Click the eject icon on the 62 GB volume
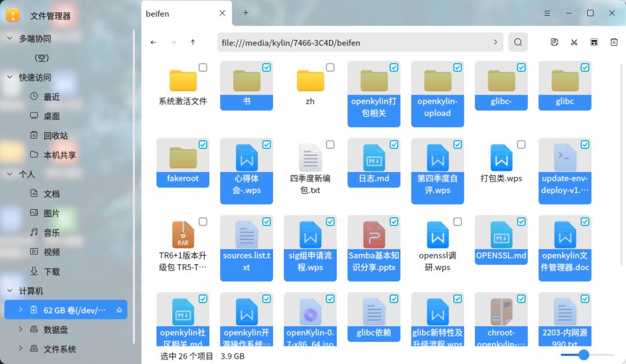This screenshot has height=364, width=626. pos(121,310)
